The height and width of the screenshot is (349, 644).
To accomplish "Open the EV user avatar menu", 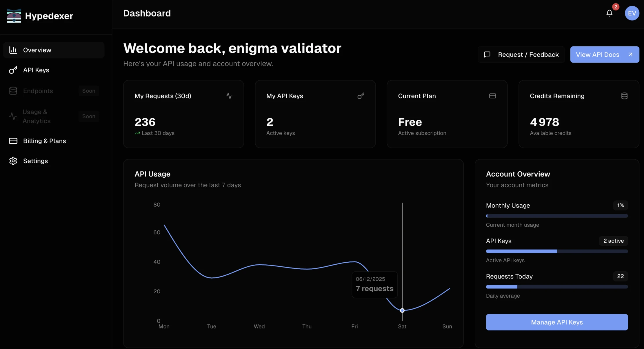I will click(632, 13).
